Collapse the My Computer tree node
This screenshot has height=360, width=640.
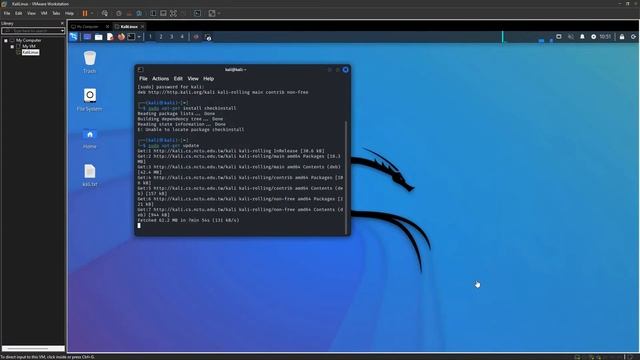click(x=6, y=40)
